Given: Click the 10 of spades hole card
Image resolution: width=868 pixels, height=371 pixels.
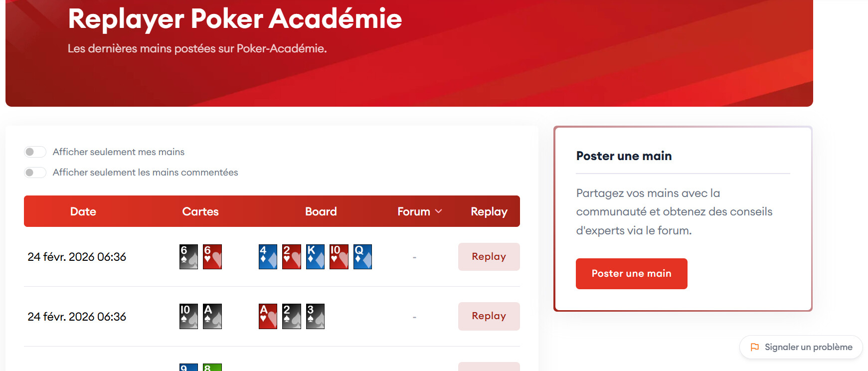Looking at the screenshot, I should [x=188, y=316].
